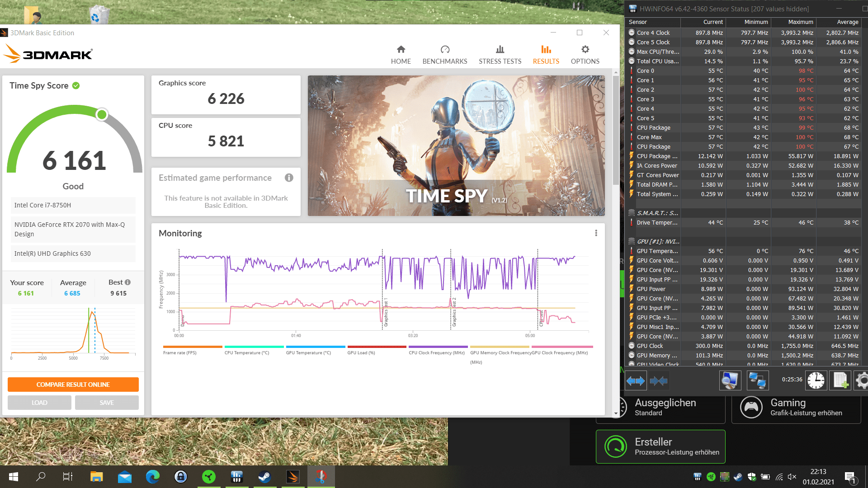Toggle the GPU Memory Clock Frequency legend series

500,354
